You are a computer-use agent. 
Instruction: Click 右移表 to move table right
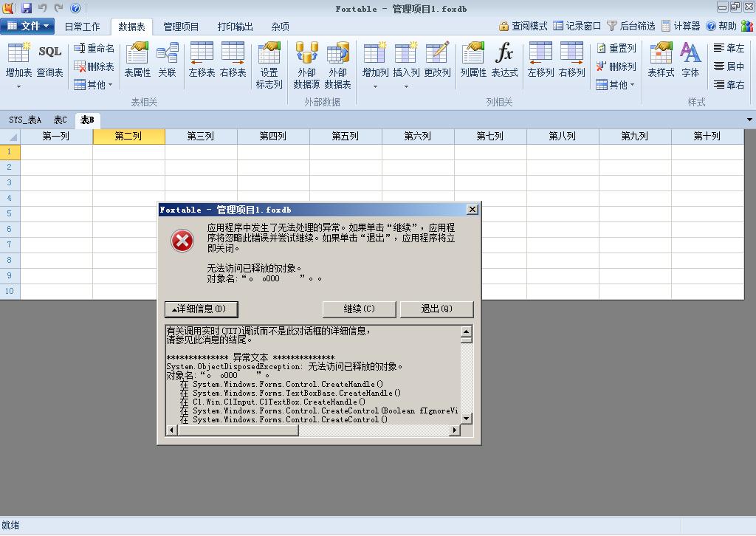click(x=233, y=61)
